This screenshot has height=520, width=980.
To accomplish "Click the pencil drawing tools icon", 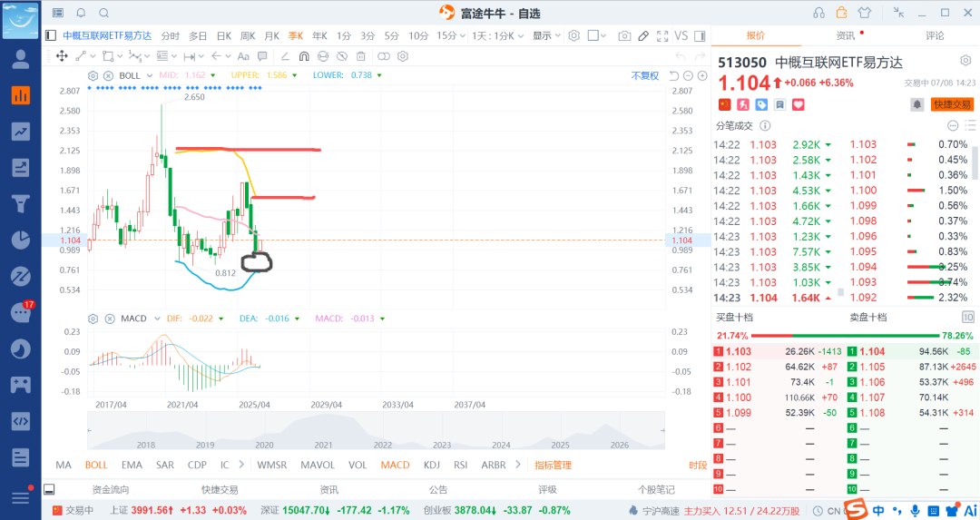I will [x=643, y=36].
